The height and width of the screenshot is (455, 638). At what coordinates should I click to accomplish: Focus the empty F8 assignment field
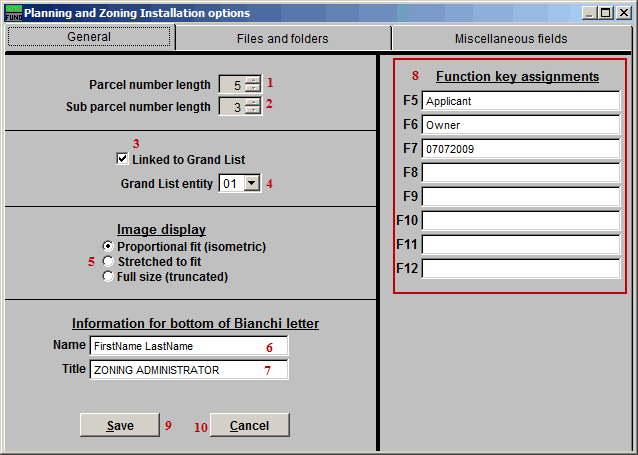click(520, 173)
